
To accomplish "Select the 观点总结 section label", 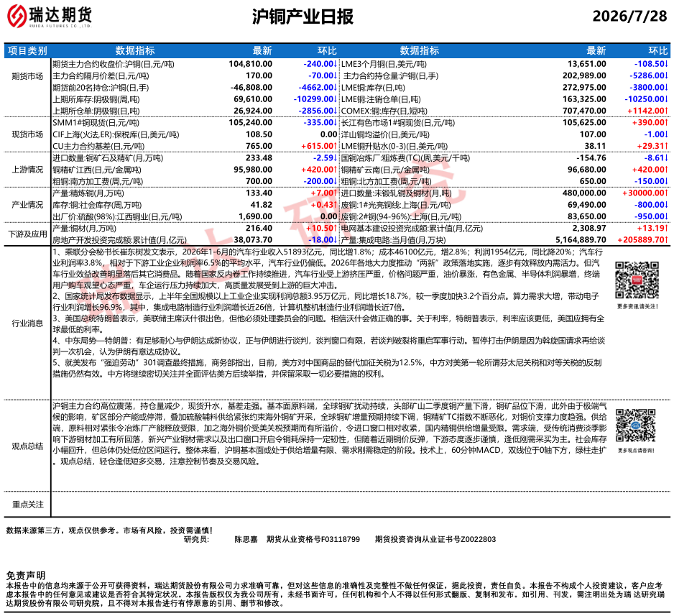I will coord(27,446).
